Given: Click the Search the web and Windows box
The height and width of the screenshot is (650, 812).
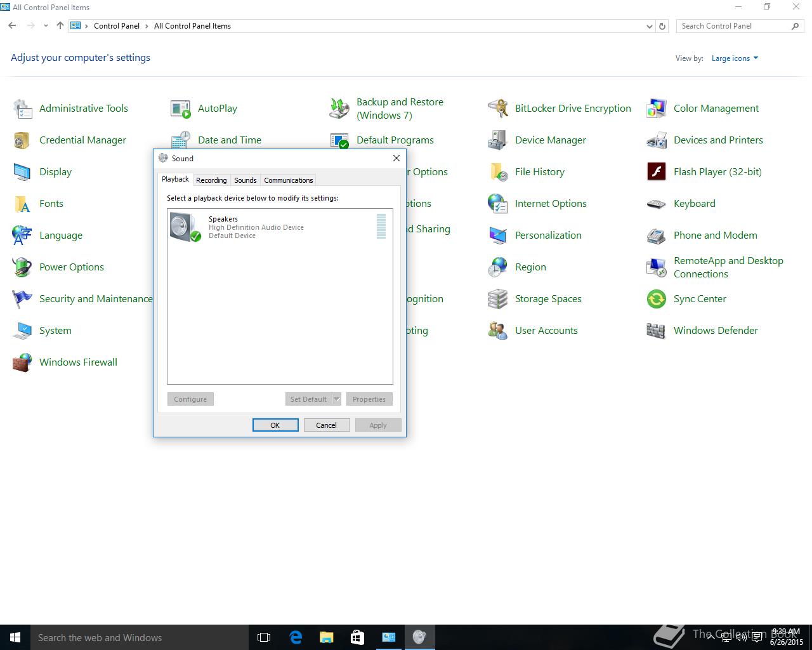Looking at the screenshot, I should click(x=140, y=637).
